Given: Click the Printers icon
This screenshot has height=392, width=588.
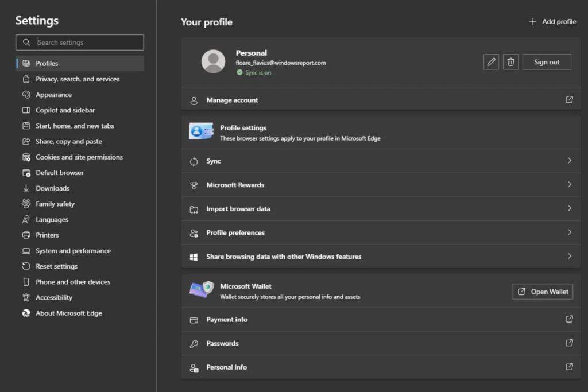Looking at the screenshot, I should click(26, 235).
